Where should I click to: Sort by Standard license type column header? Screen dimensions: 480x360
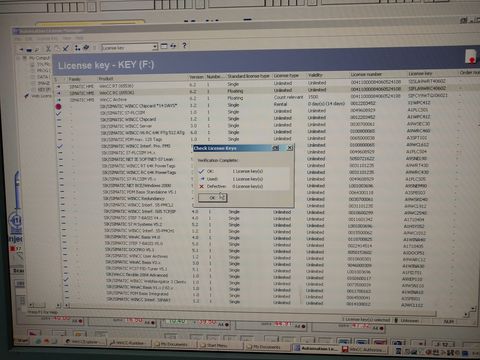tap(248, 76)
